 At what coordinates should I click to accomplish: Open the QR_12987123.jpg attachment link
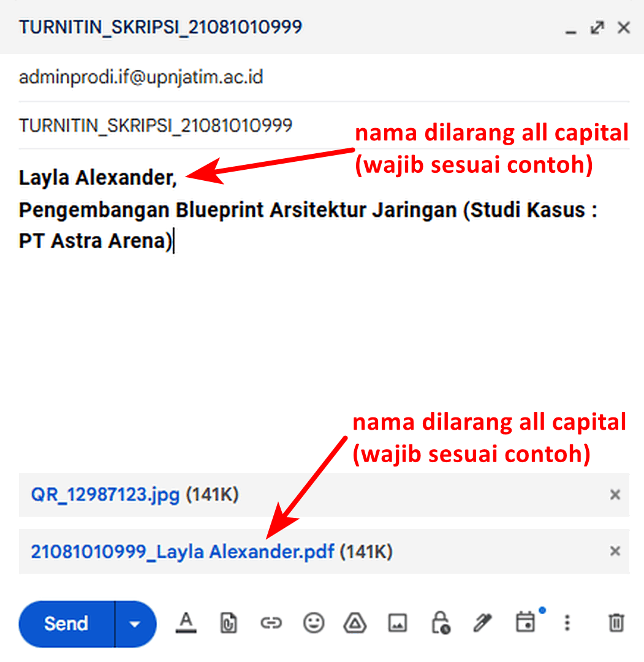click(105, 495)
